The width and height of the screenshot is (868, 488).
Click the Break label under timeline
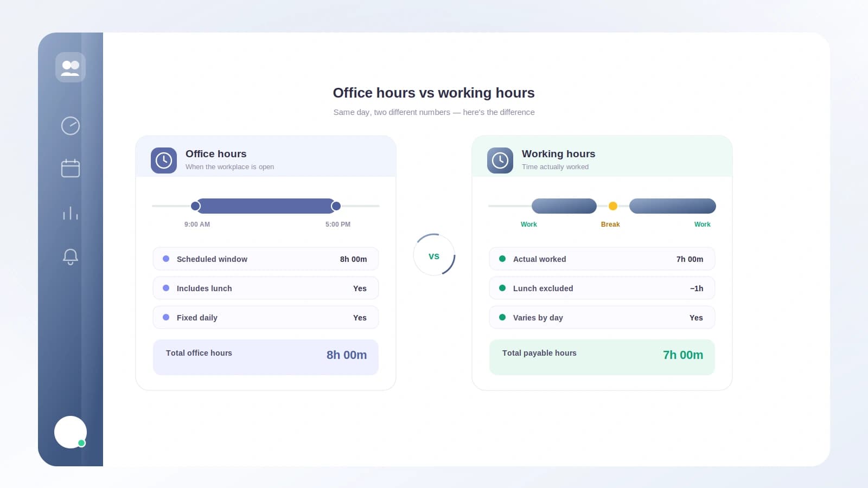point(610,224)
